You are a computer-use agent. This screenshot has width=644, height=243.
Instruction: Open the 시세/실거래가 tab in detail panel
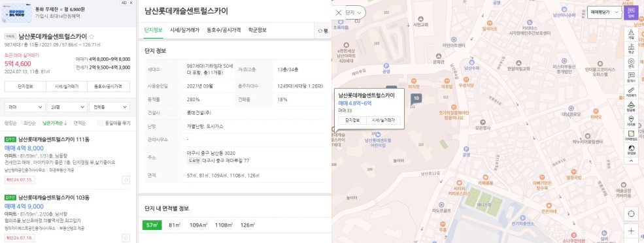pyautogui.click(x=184, y=30)
